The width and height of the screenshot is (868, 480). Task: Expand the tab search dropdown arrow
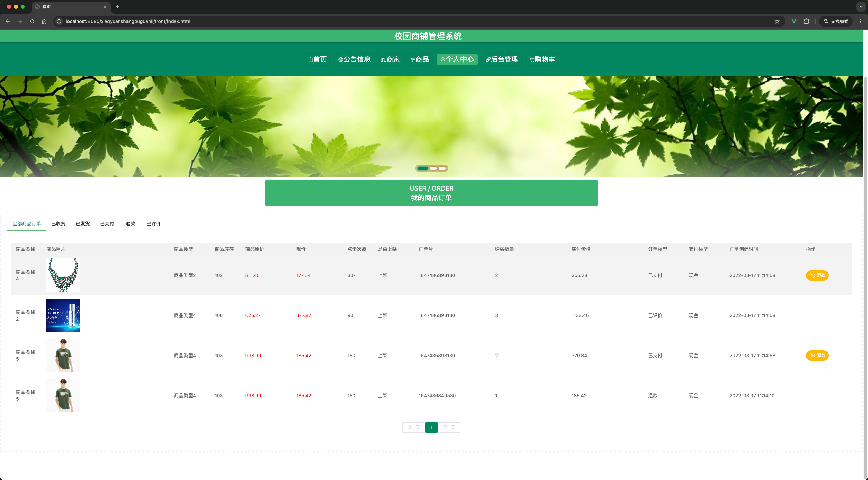pos(861,7)
